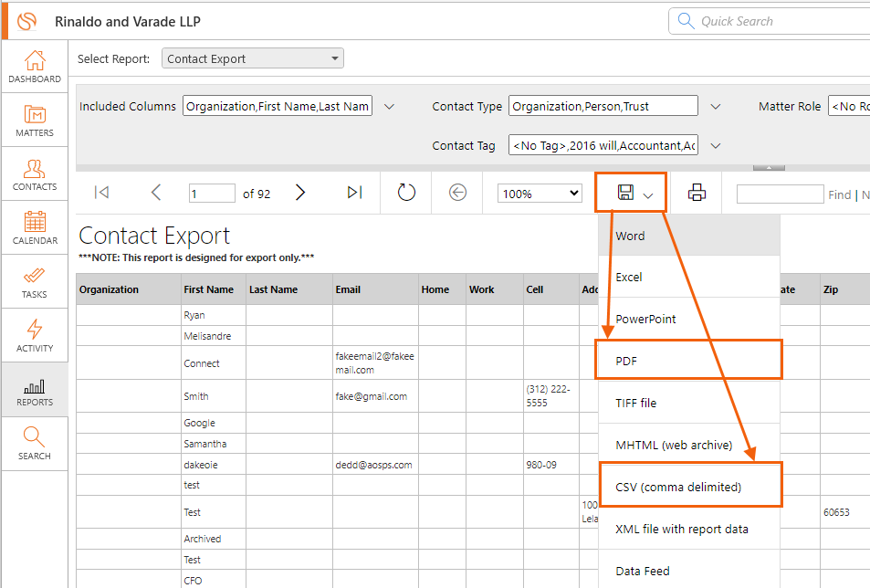Print the report
This screenshot has height=588, width=870.
[697, 193]
